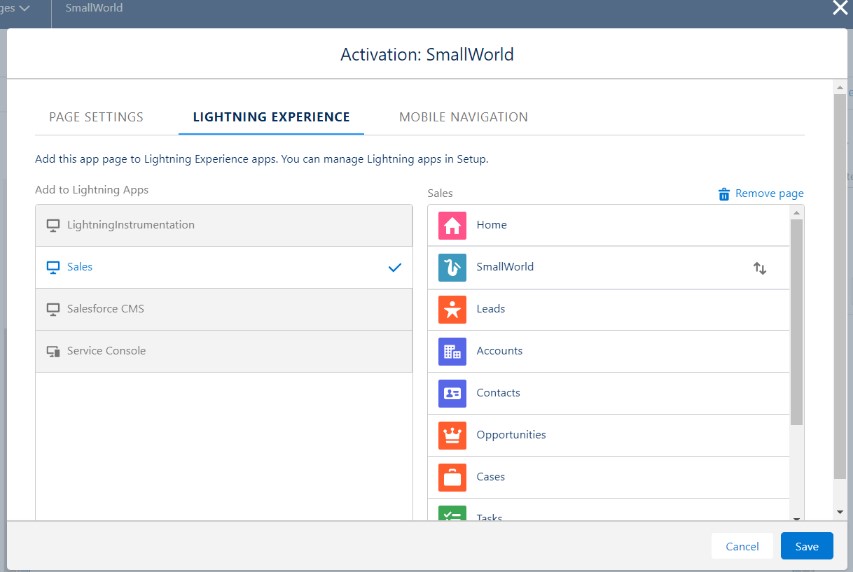Open the Pages dropdown chevron in header
The image size is (853, 572).
coord(24,8)
